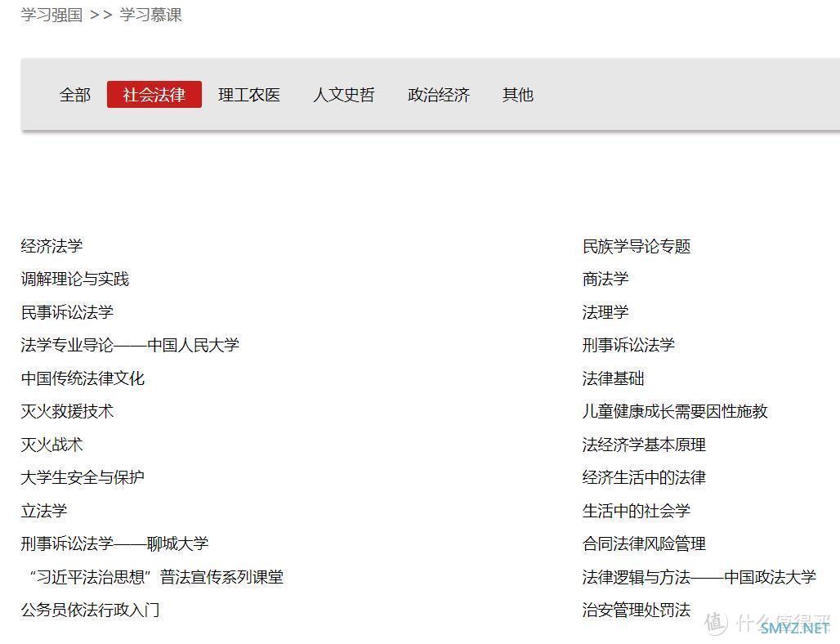This screenshot has width=840, height=644.
Task: Open the 经济法学 course
Action: tap(51, 246)
